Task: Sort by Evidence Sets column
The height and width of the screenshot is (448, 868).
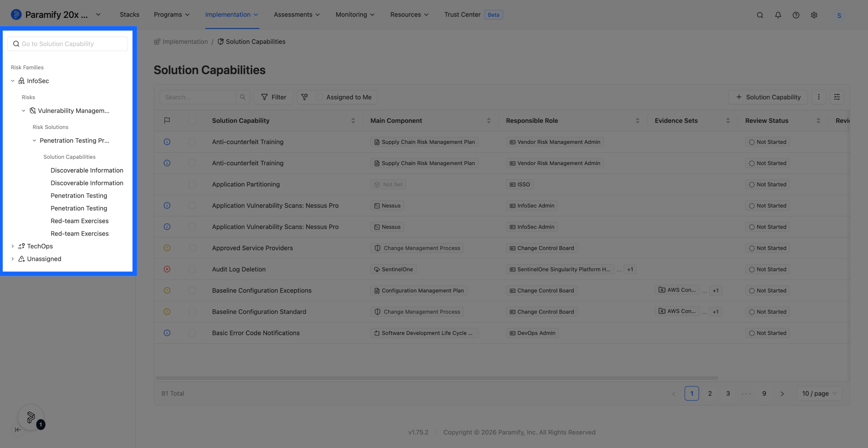Action: 728,120
